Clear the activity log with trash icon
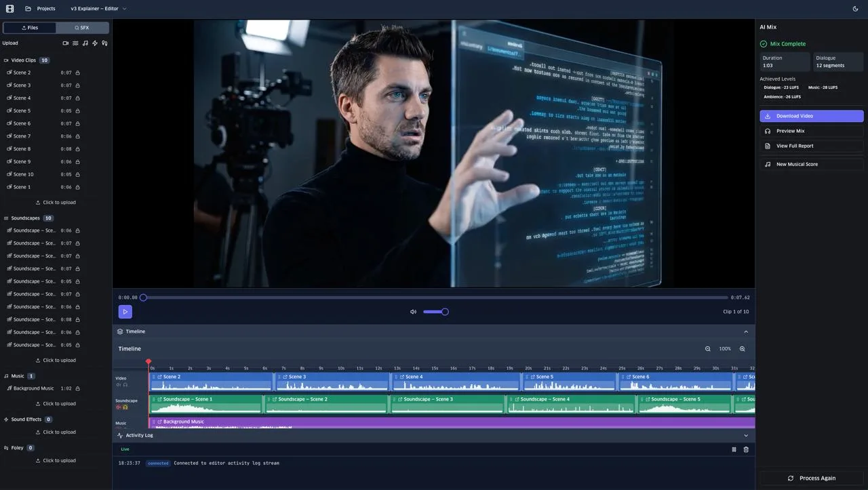Image resolution: width=868 pixels, height=490 pixels. [x=746, y=449]
